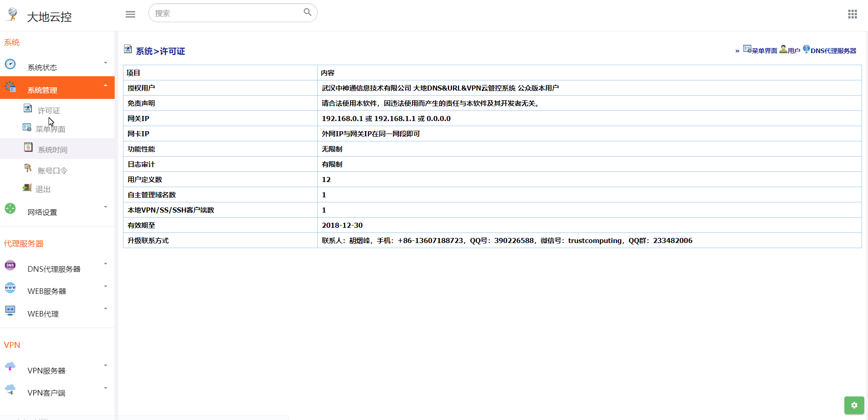Click the 菜单界面 icon in sidebar

(27, 127)
